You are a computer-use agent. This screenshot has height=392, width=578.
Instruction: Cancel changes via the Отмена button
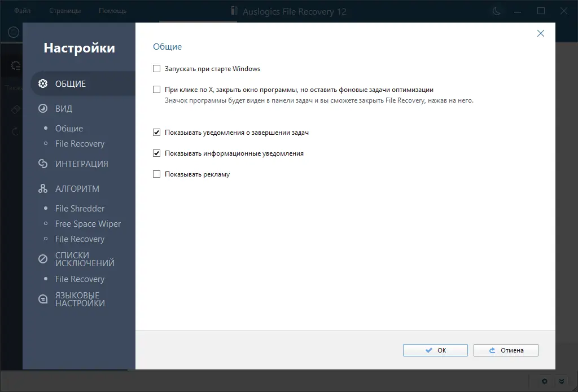(x=505, y=350)
